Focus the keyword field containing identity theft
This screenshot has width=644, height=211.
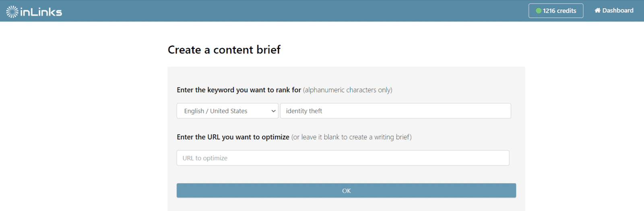(x=396, y=111)
